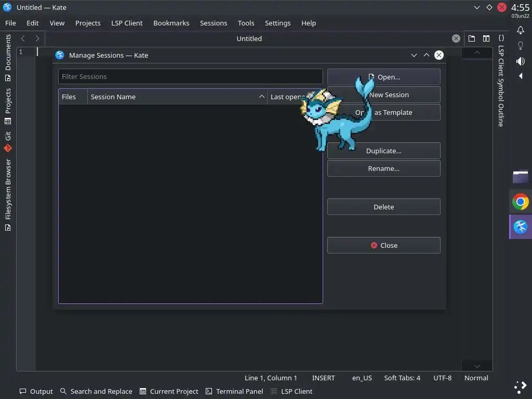Click the Filter Sessions input field
This screenshot has height=399, width=532.
tap(190, 76)
